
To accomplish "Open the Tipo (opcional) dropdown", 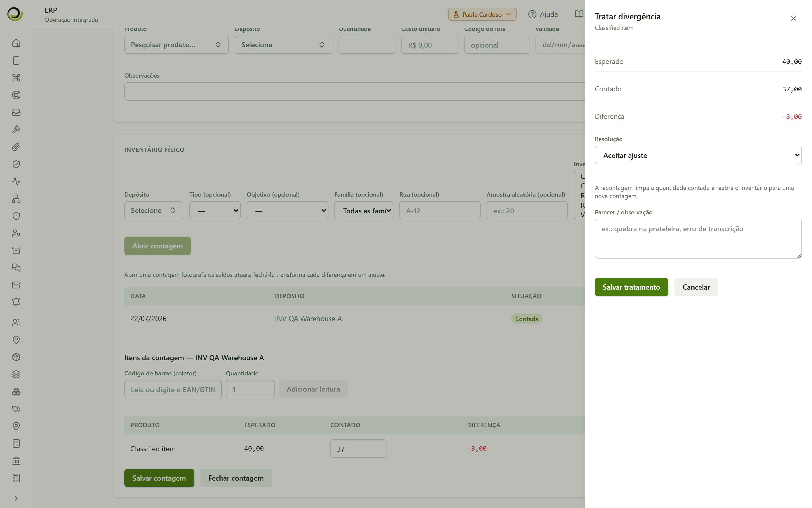I will (215, 211).
